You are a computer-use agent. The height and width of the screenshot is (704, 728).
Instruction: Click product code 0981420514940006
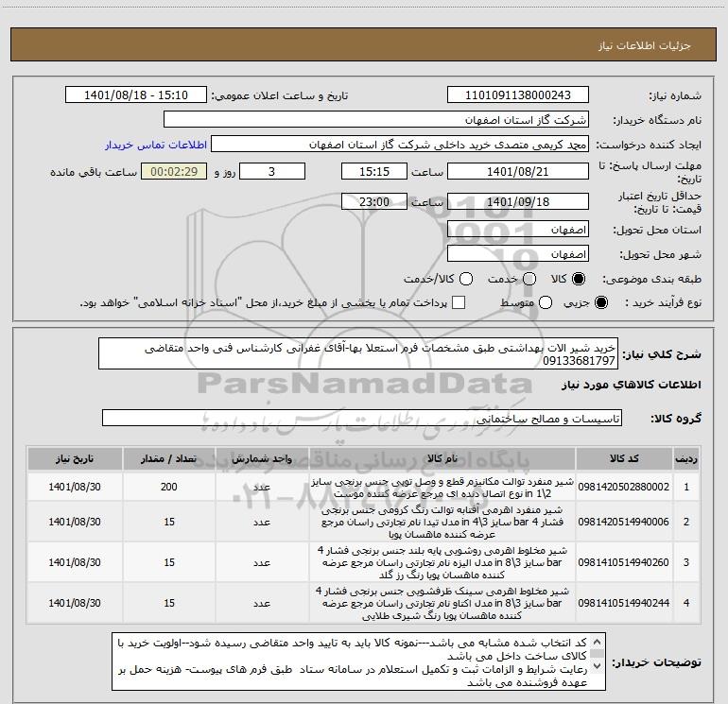pos(624,522)
